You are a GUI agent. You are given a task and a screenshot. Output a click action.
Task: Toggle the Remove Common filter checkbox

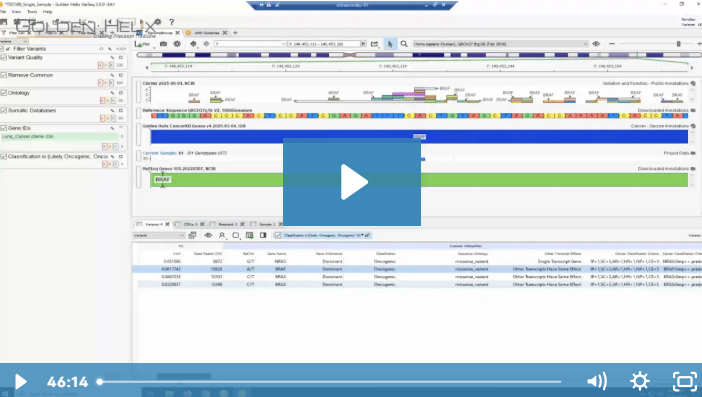(x=4, y=75)
